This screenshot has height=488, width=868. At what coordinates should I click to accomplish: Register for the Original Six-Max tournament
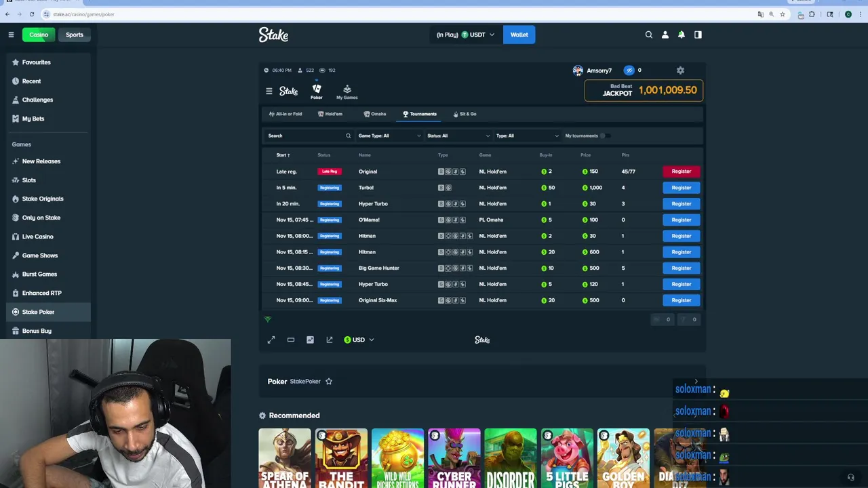click(682, 300)
